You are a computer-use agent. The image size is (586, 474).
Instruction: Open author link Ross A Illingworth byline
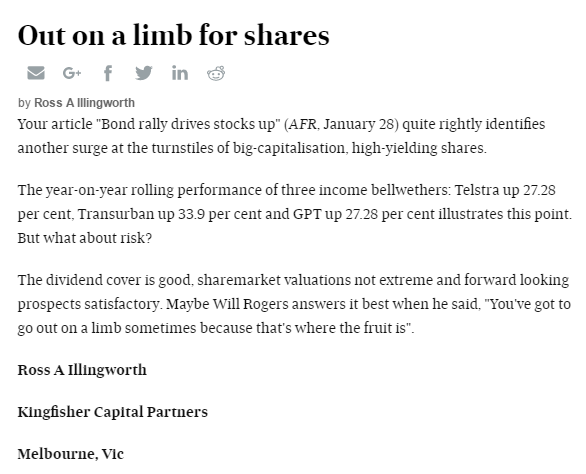pos(84,103)
